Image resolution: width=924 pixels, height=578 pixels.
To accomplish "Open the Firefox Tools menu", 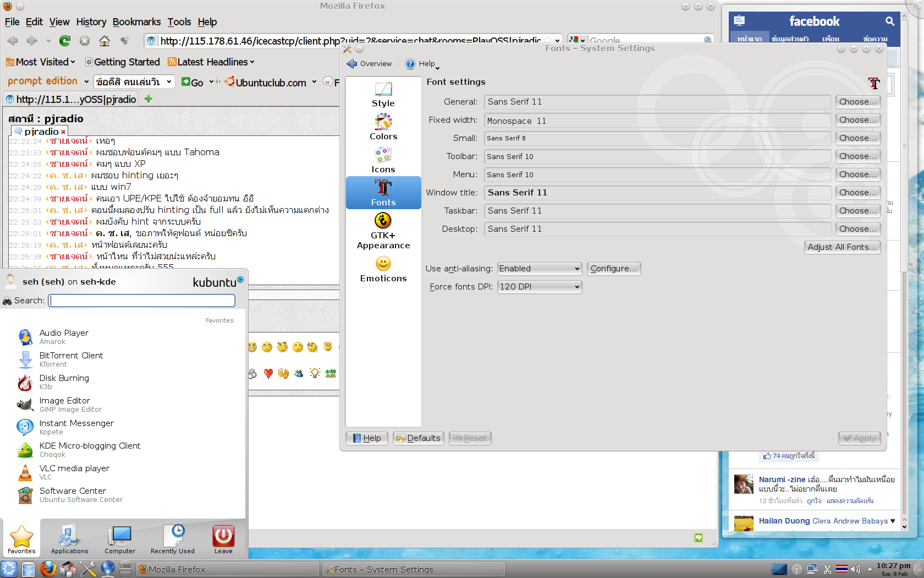I will [x=179, y=22].
